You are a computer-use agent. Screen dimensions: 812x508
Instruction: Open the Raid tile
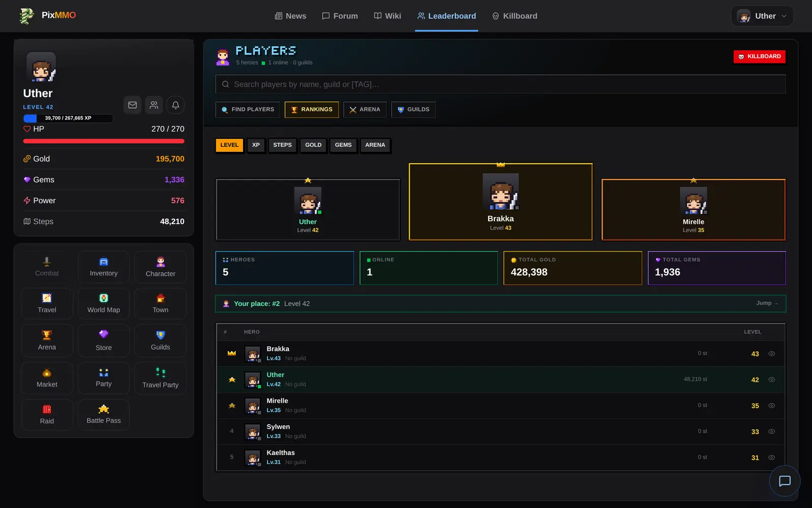pyautogui.click(x=47, y=415)
